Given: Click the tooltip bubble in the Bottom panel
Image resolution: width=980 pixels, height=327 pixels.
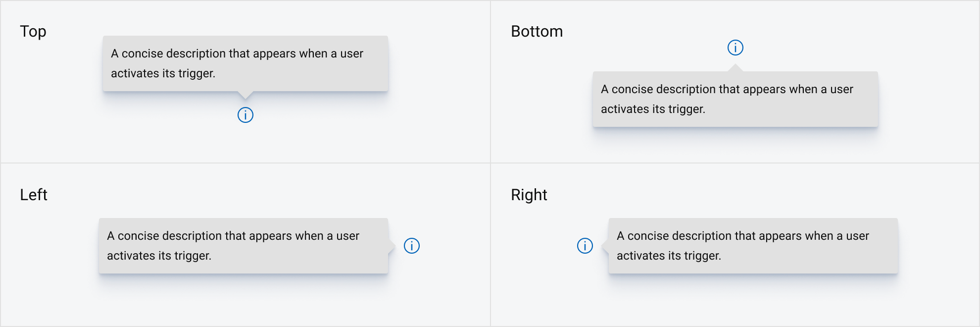Looking at the screenshot, I should click(735, 99).
